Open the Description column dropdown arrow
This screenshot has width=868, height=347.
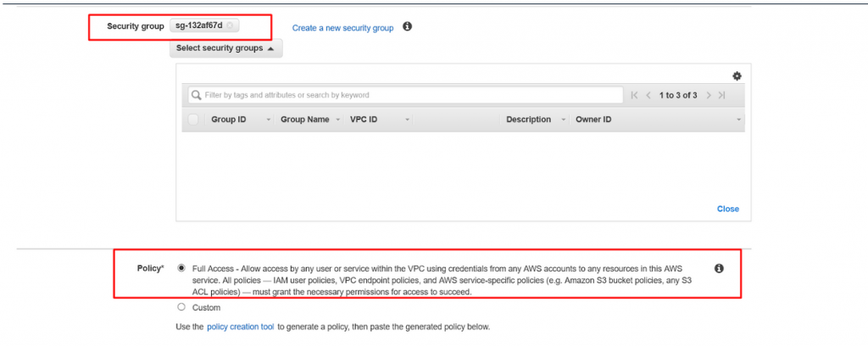pos(564,120)
